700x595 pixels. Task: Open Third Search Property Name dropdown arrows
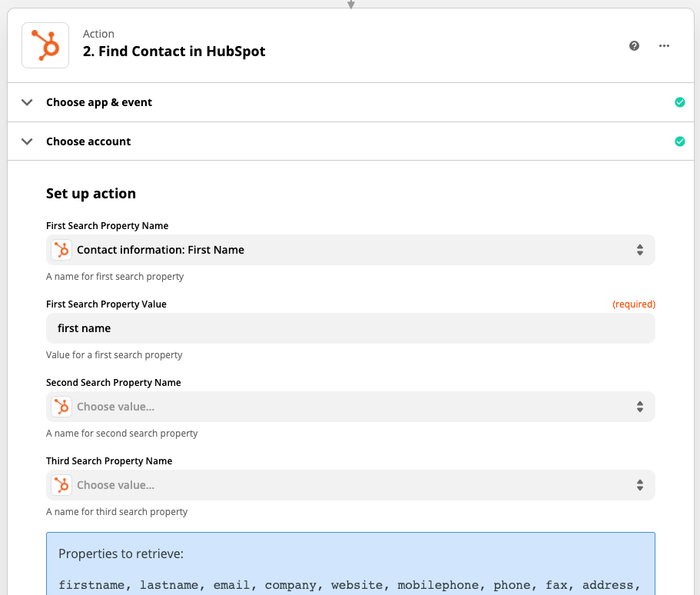[x=640, y=485]
